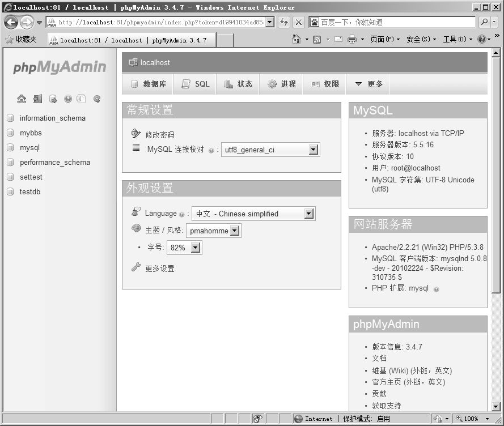The height and width of the screenshot is (426, 504).
Task: Switch to the 状态 tab
Action: [x=238, y=84]
